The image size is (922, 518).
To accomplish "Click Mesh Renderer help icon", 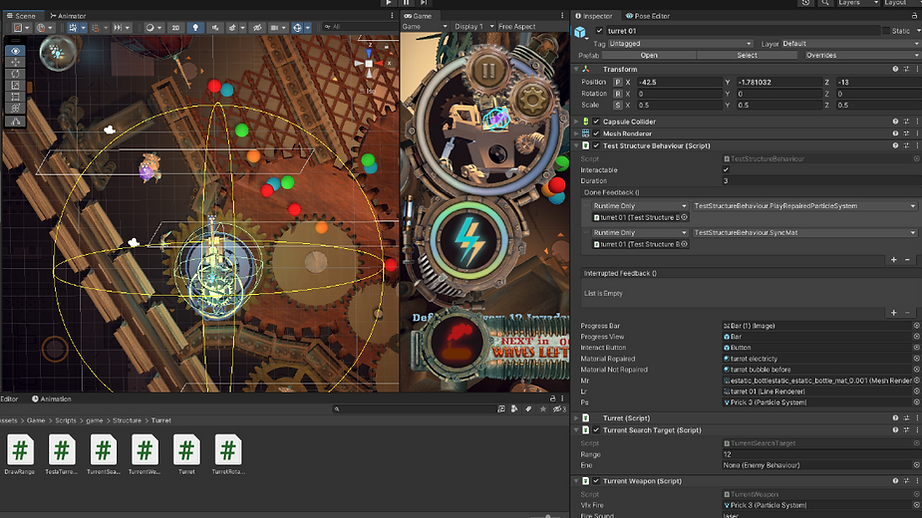I will pyautogui.click(x=895, y=133).
